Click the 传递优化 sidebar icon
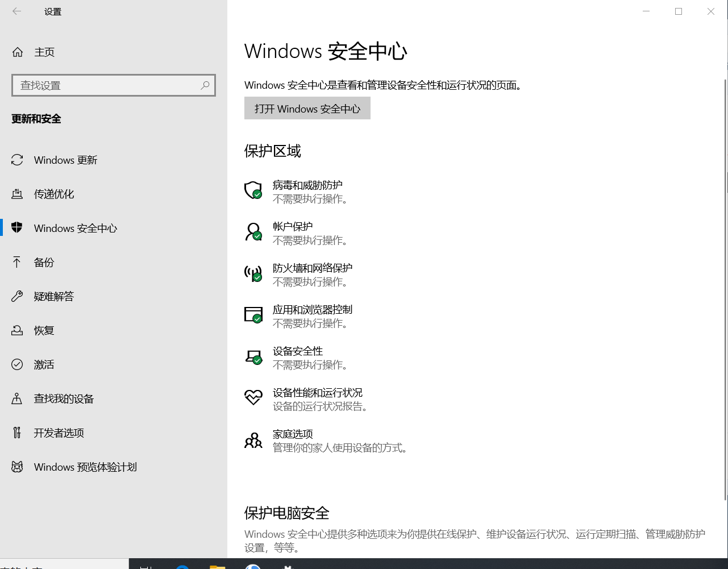The height and width of the screenshot is (569, 728). point(17,194)
